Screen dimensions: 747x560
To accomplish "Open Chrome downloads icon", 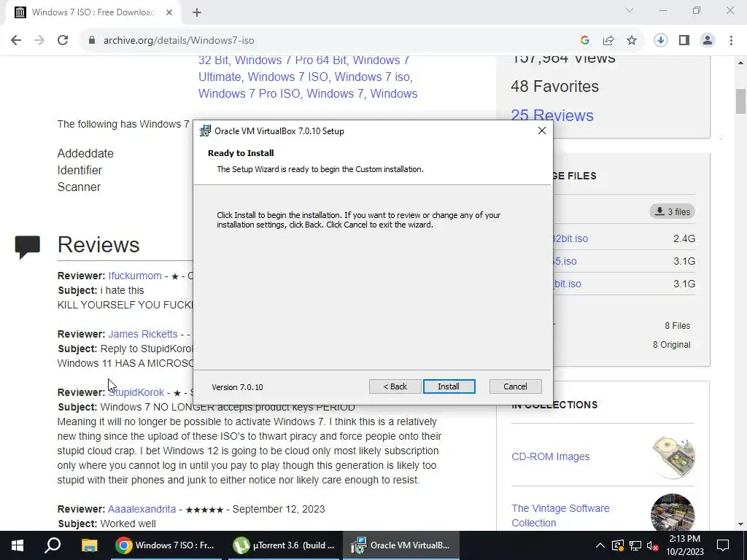I will (661, 41).
